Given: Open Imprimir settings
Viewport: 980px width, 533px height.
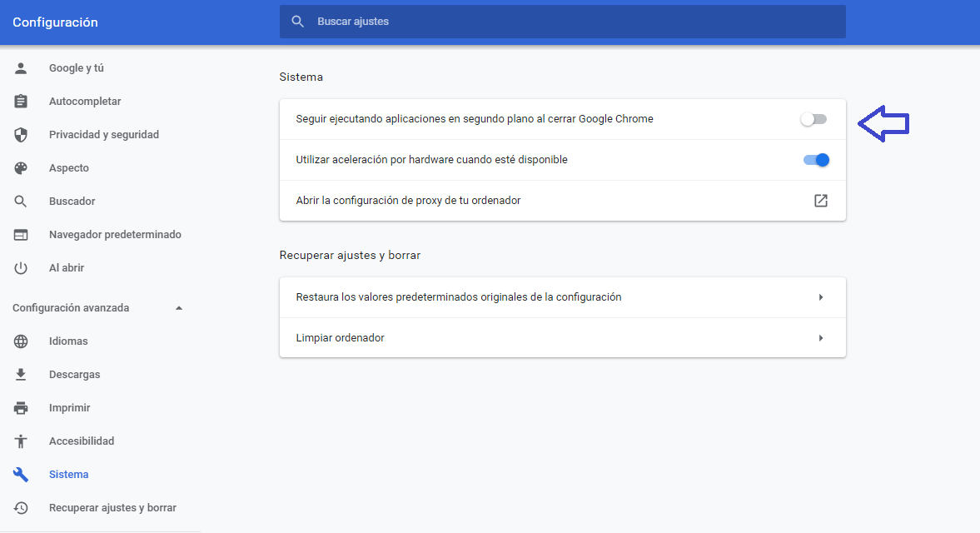Looking at the screenshot, I should tap(69, 408).
